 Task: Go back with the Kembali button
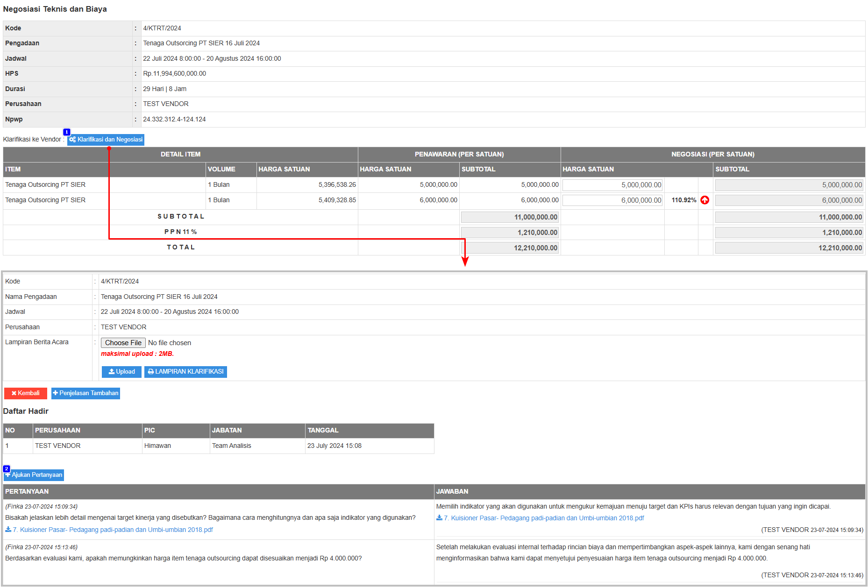[26, 393]
